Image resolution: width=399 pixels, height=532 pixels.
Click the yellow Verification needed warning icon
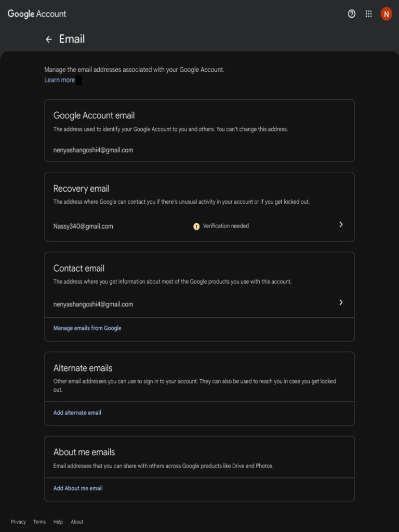pyautogui.click(x=196, y=227)
